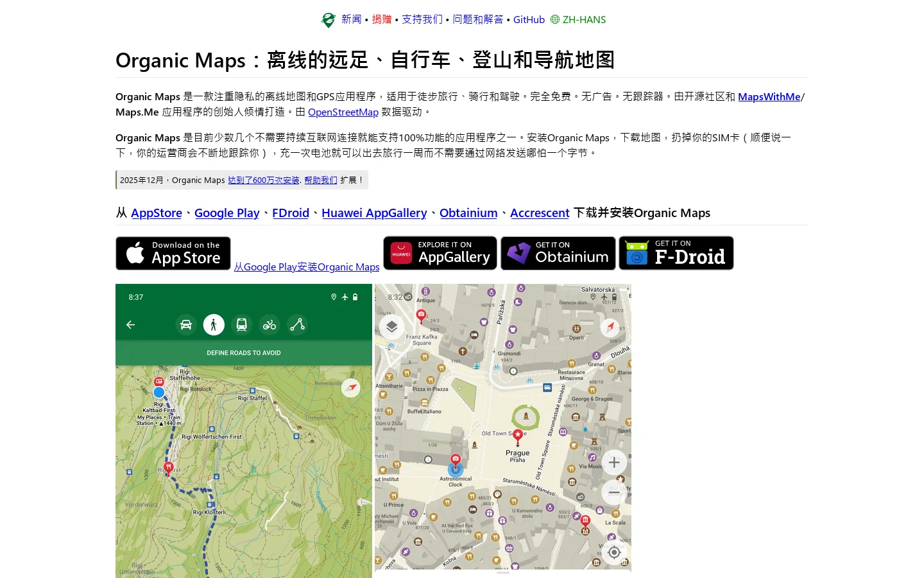Select the public transit routing icon
Viewport: 924px width, 578px height.
pyautogui.click(x=242, y=325)
